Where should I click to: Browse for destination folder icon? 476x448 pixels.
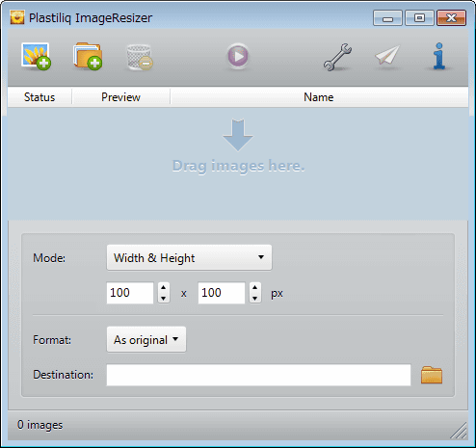(432, 375)
